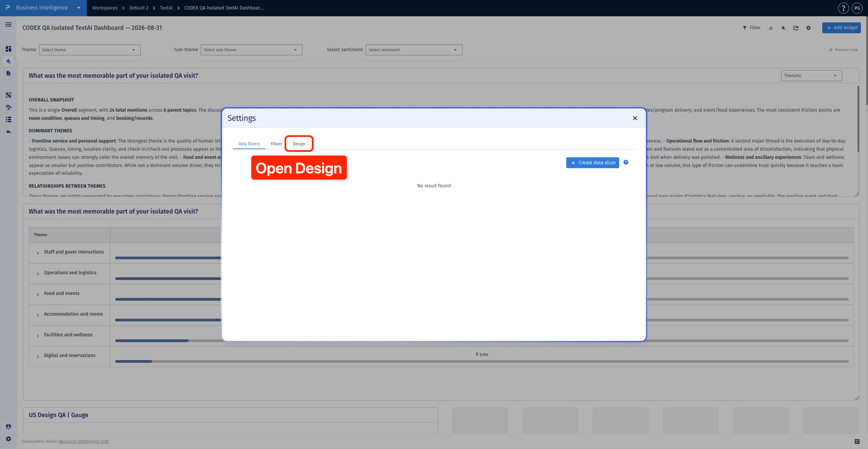
Task: Go to Workspaces breadcrumb
Action: 105,8
